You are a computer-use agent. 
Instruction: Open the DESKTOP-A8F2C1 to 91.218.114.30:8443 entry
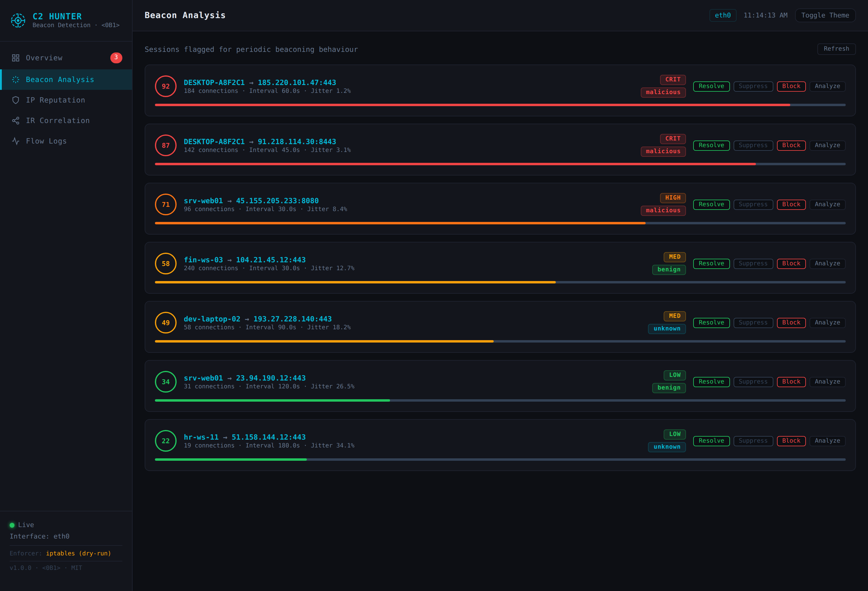coord(260,142)
